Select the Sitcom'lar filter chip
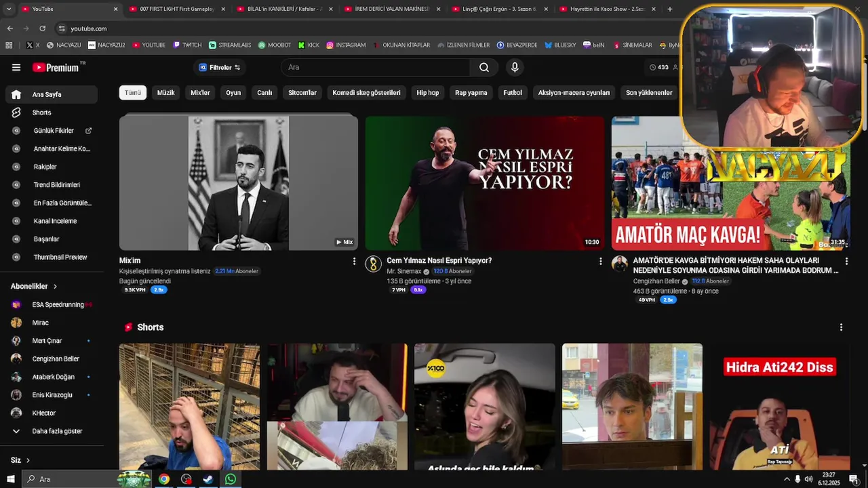The height and width of the screenshot is (488, 868). point(302,93)
